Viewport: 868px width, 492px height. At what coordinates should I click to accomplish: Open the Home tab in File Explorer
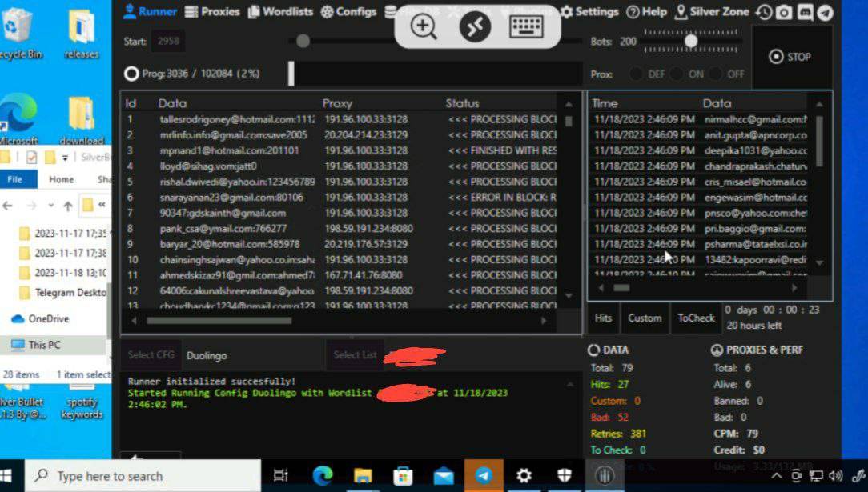coord(61,180)
